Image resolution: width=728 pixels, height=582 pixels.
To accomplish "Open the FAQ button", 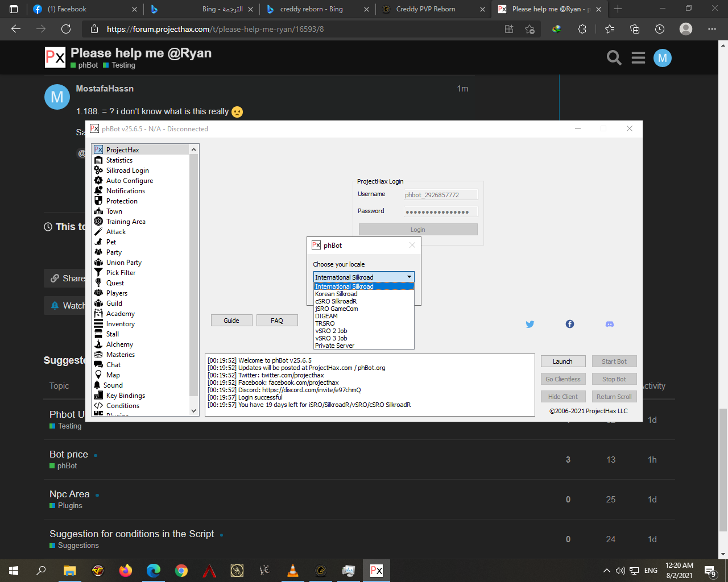I will point(277,321).
